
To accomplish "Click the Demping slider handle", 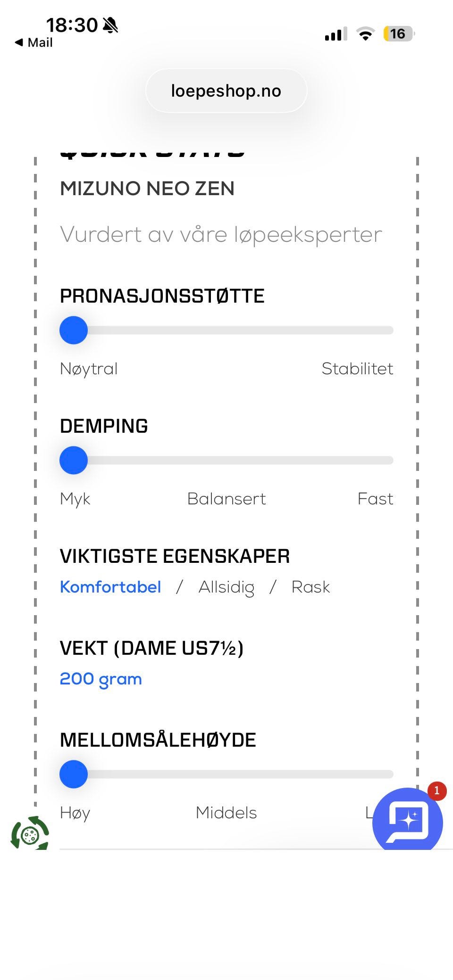I will pyautogui.click(x=74, y=460).
